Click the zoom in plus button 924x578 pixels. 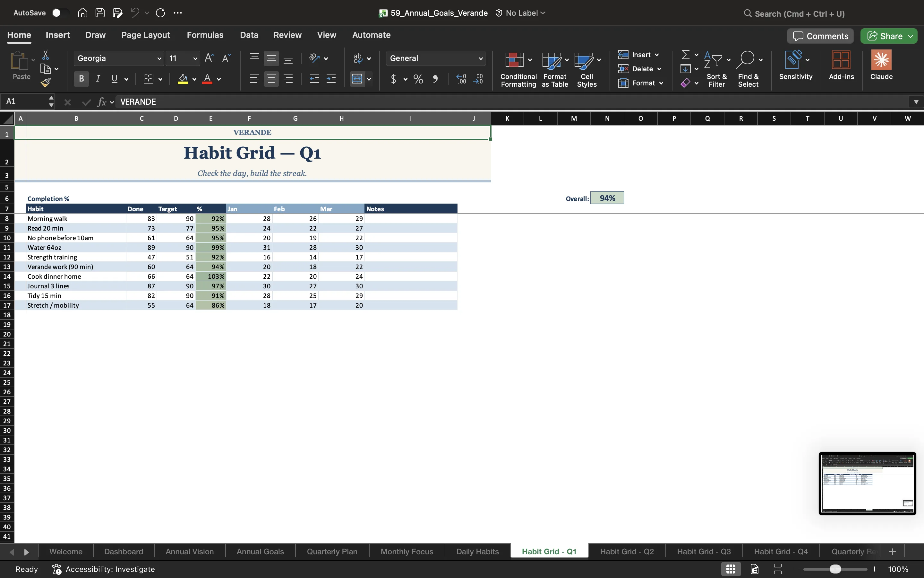(874, 569)
